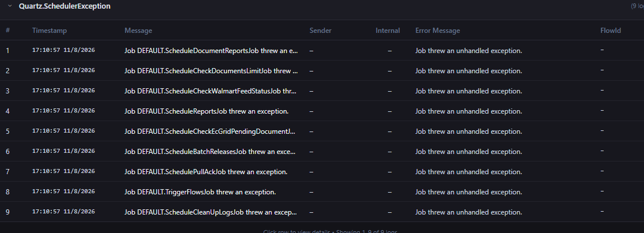
Task: Click row number 2
Action: [x=8, y=71]
